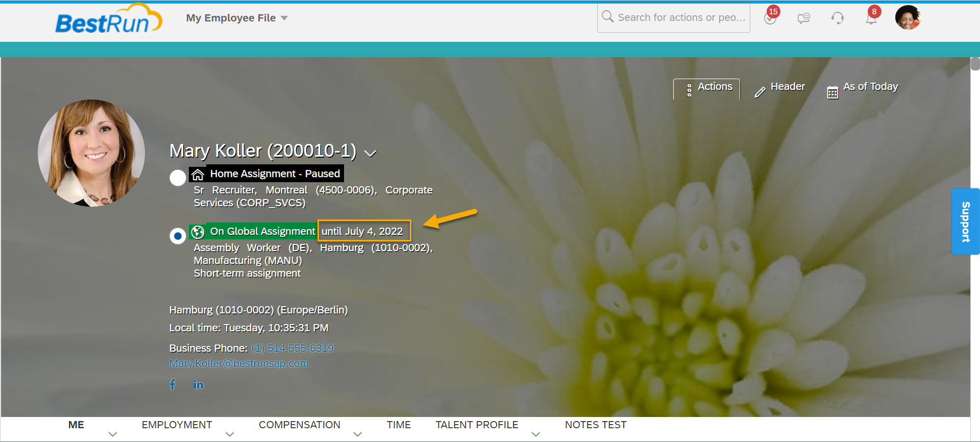This screenshot has height=442, width=980.
Task: Click the Short-term assignment text
Action: (x=247, y=274)
